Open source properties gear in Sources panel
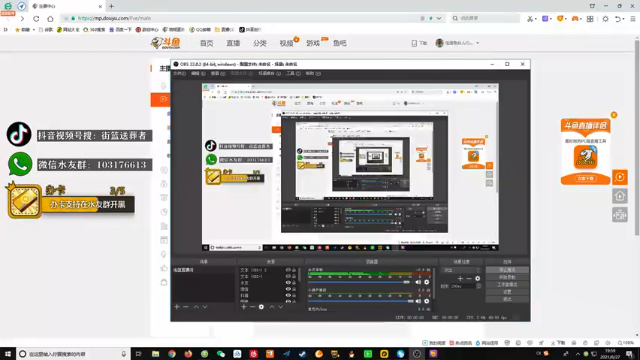Image resolution: width=640 pixels, height=360 pixels. click(x=261, y=307)
